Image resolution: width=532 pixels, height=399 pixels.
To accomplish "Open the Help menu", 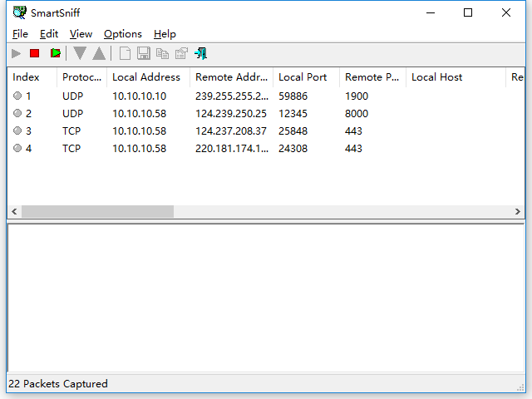I will (x=165, y=34).
